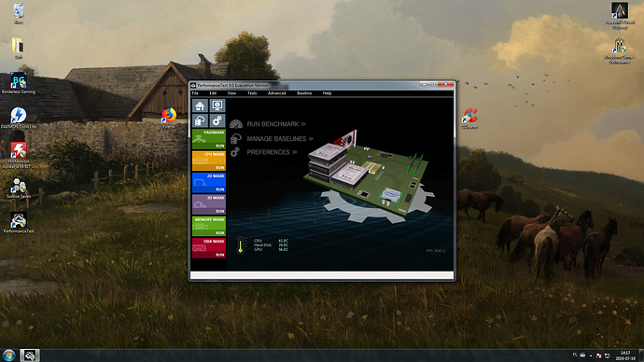Open the Tests menu
This screenshot has width=644, height=362.
click(x=252, y=93)
